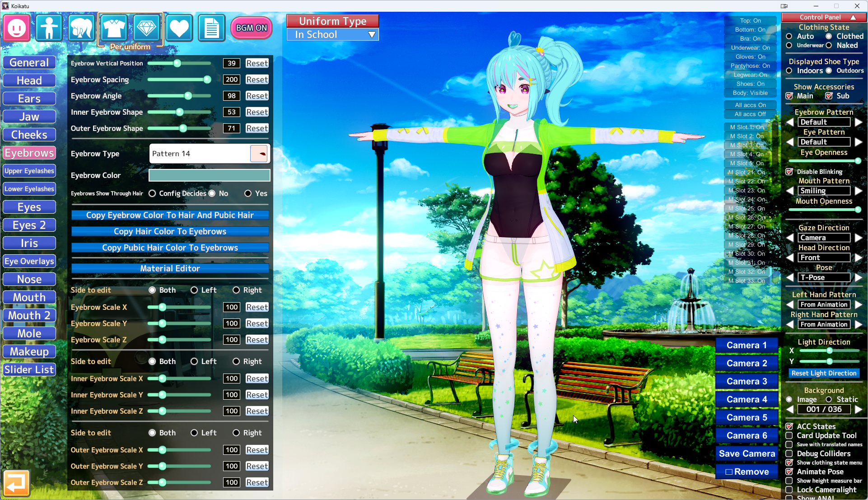Open the heart parameters icon
Screen dimensions: 868x500
click(179, 28)
